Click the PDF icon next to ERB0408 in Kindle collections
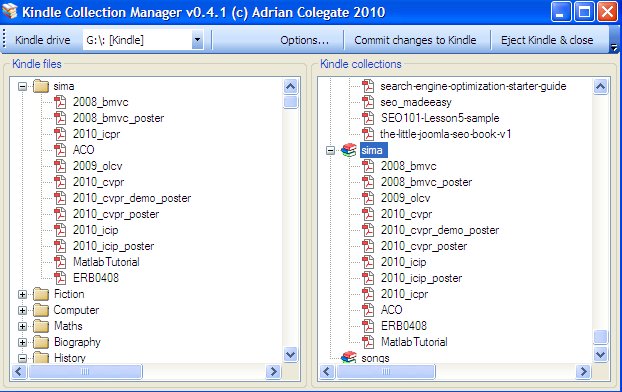The height and width of the screenshot is (392, 622). click(368, 326)
